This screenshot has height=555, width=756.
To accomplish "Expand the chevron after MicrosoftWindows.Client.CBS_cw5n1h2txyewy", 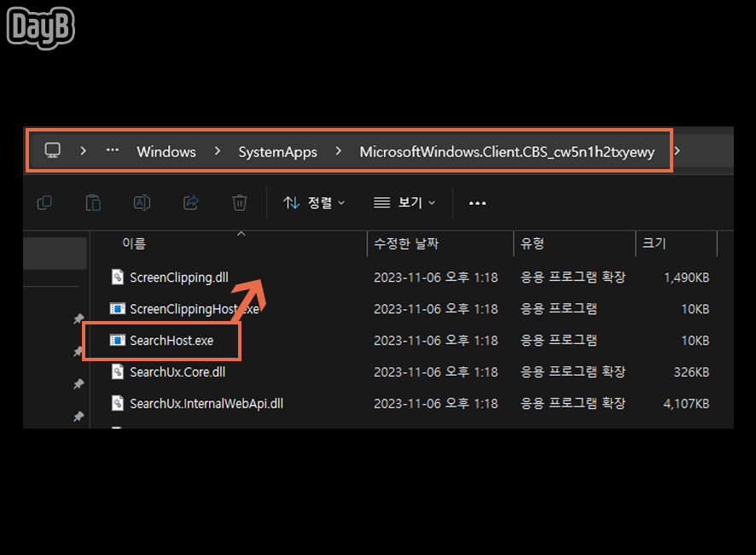I will pos(677,149).
